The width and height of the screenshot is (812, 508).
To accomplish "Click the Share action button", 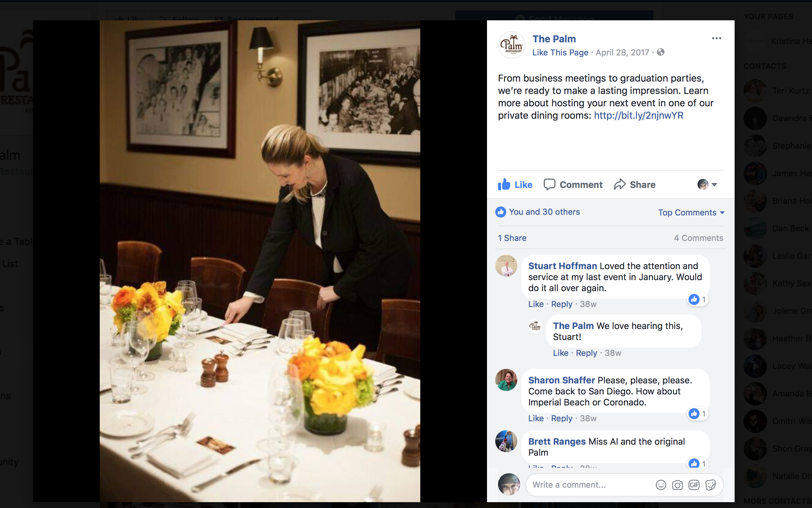I will click(x=635, y=185).
